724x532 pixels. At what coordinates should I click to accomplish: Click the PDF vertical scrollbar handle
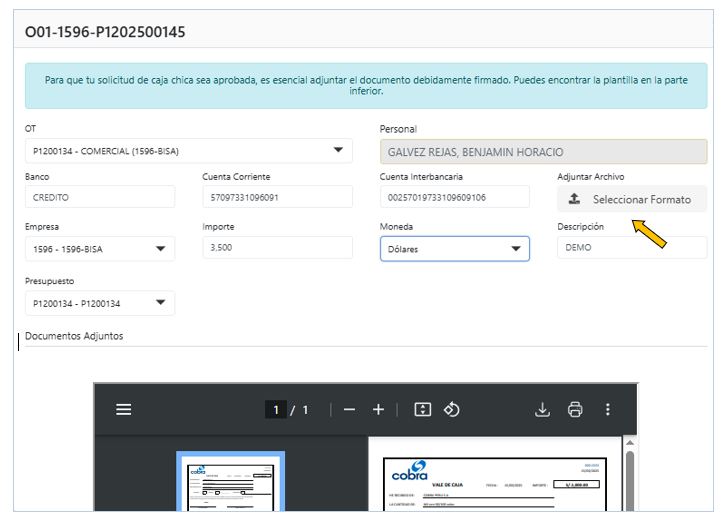coord(630,480)
